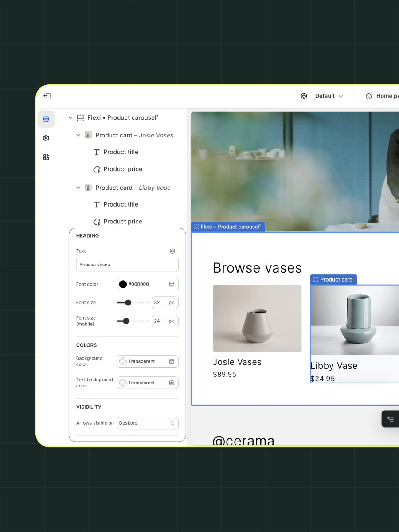Click dynamic source icon next to Text label
The image size is (399, 532).
(x=172, y=251)
